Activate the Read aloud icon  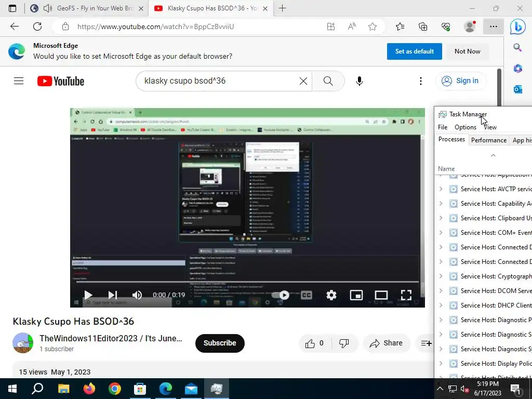pyautogui.click(x=352, y=26)
